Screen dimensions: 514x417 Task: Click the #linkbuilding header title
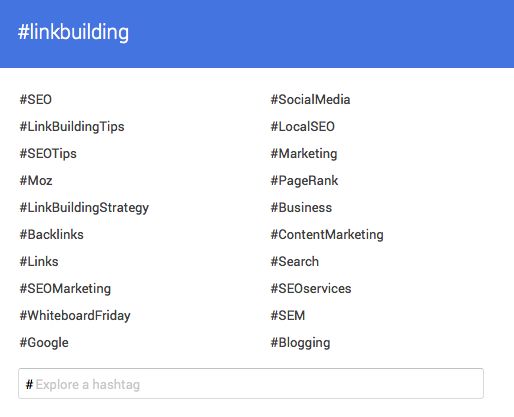tap(73, 32)
